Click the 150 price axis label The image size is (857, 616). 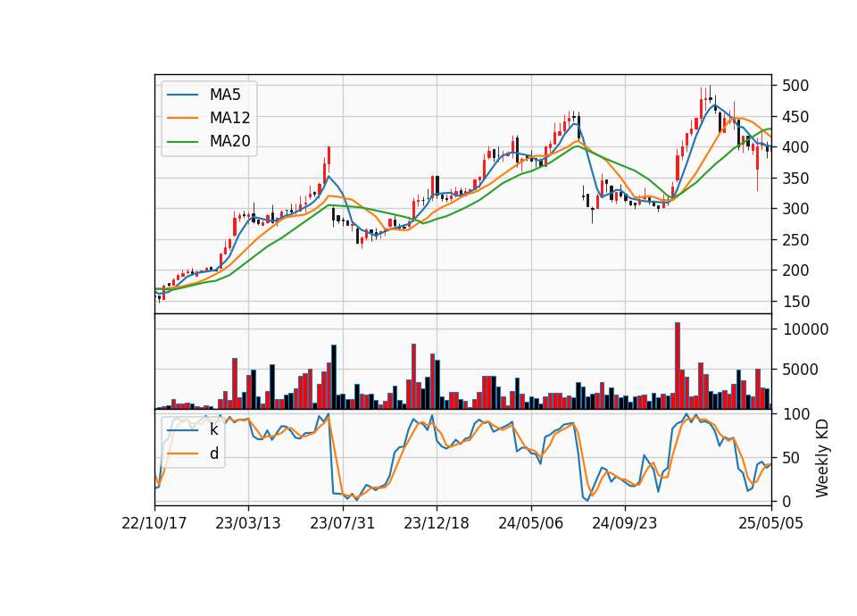[x=795, y=302]
